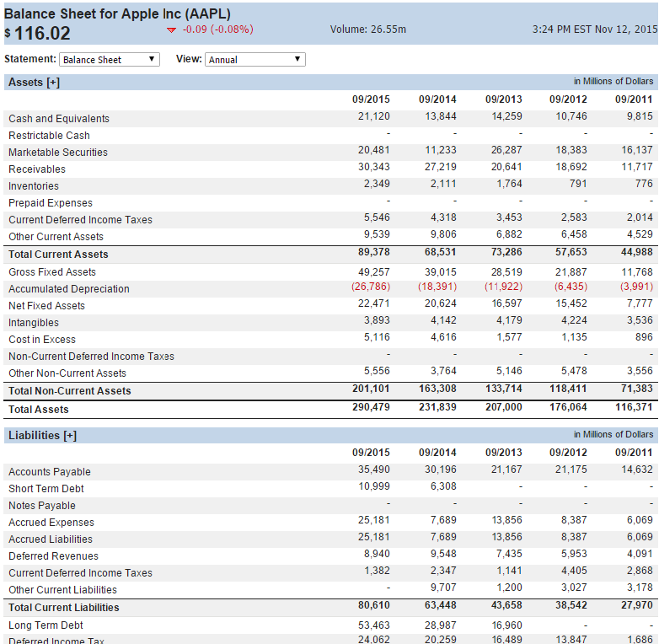Click the $116.02 stock price

pos(37,33)
